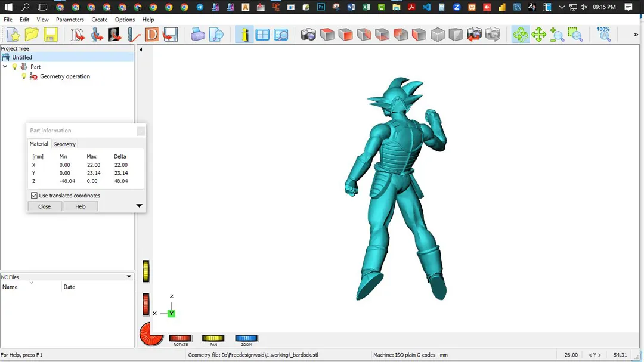Open print preview via page-magnifier icon

216,35
